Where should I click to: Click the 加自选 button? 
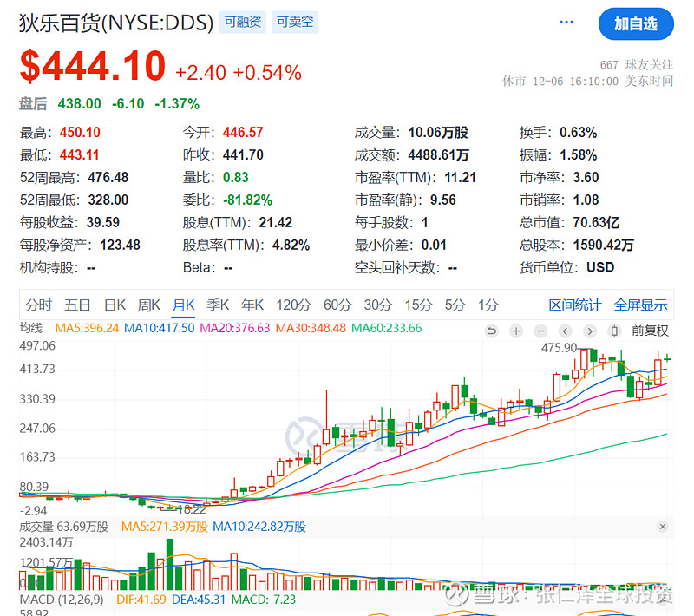pyautogui.click(x=636, y=24)
